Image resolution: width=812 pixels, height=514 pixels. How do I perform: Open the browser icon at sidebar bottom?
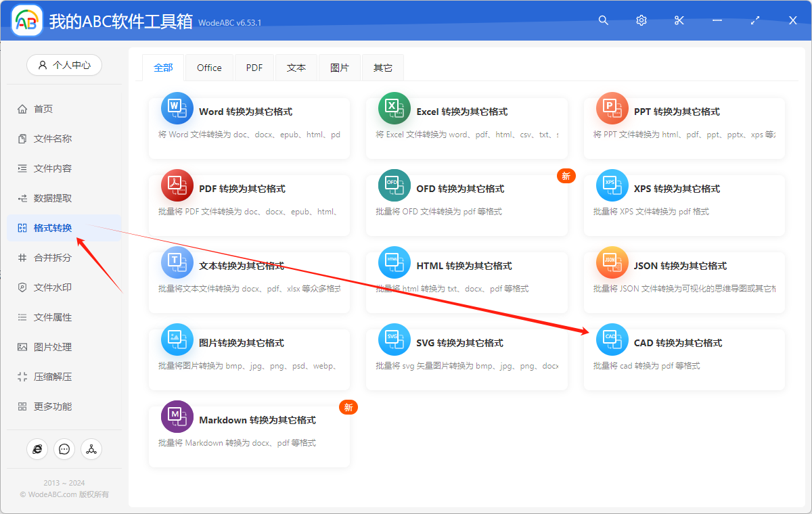[37, 449]
